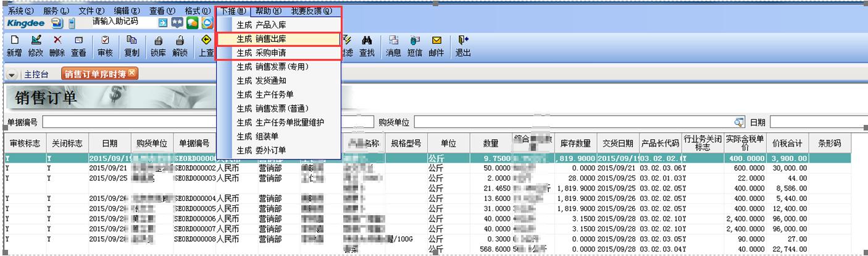Image resolution: width=868 pixels, height=256 pixels.
Task: Click the 解锁 (unlock) toolbar icon
Action: [x=180, y=46]
